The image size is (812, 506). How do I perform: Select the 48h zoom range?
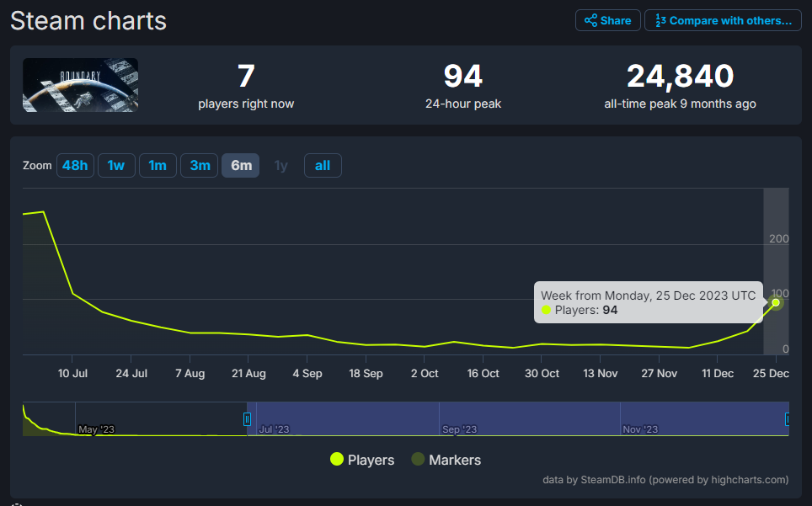pyautogui.click(x=75, y=166)
